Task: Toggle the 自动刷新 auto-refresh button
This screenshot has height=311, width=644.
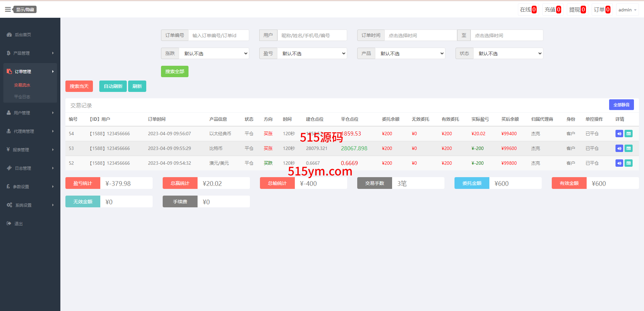Action: [113, 86]
